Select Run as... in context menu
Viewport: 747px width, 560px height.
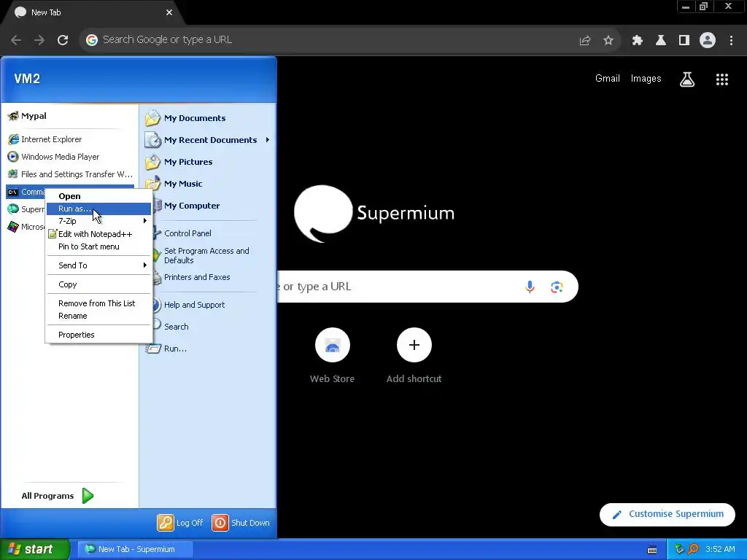coord(98,209)
